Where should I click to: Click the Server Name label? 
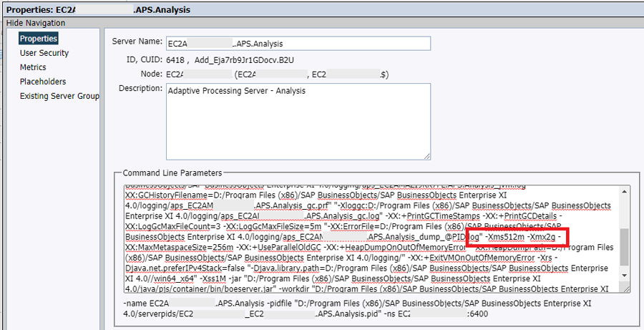tap(137, 42)
